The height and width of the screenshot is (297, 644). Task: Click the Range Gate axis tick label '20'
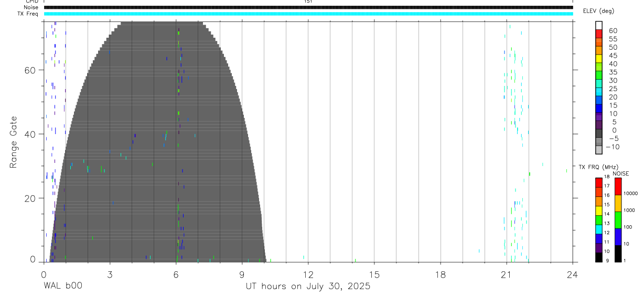(30, 199)
